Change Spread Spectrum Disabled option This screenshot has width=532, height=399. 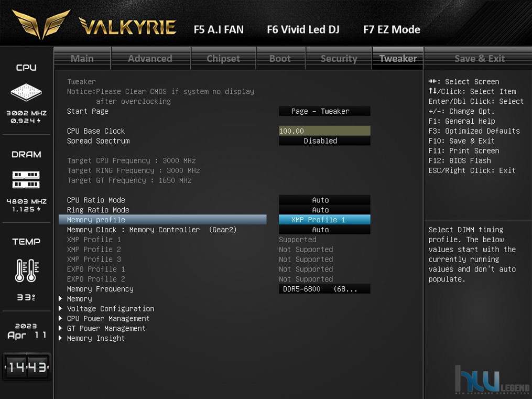(324, 141)
